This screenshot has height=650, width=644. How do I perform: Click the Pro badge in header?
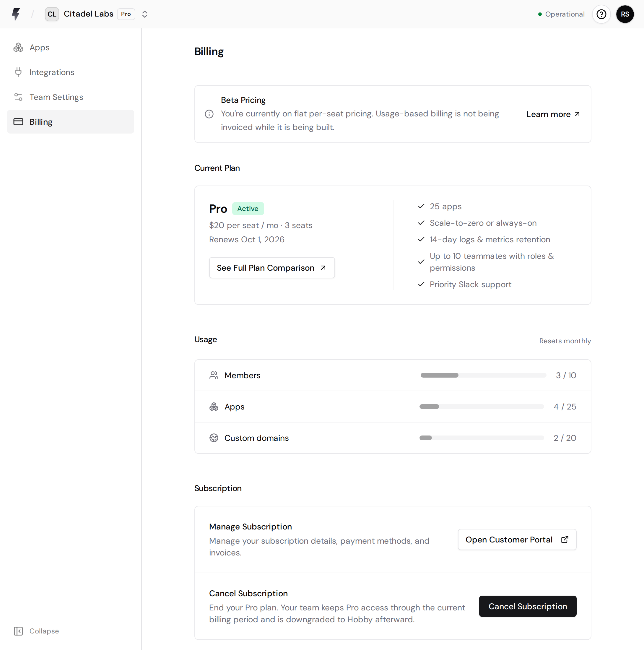(126, 14)
